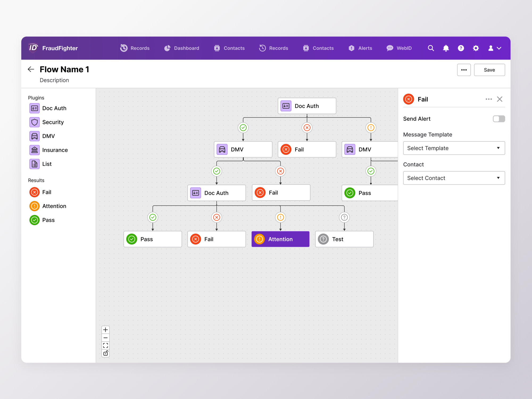Open the second Contacts nav item
Screen dimensions: 532x399
point(318,48)
